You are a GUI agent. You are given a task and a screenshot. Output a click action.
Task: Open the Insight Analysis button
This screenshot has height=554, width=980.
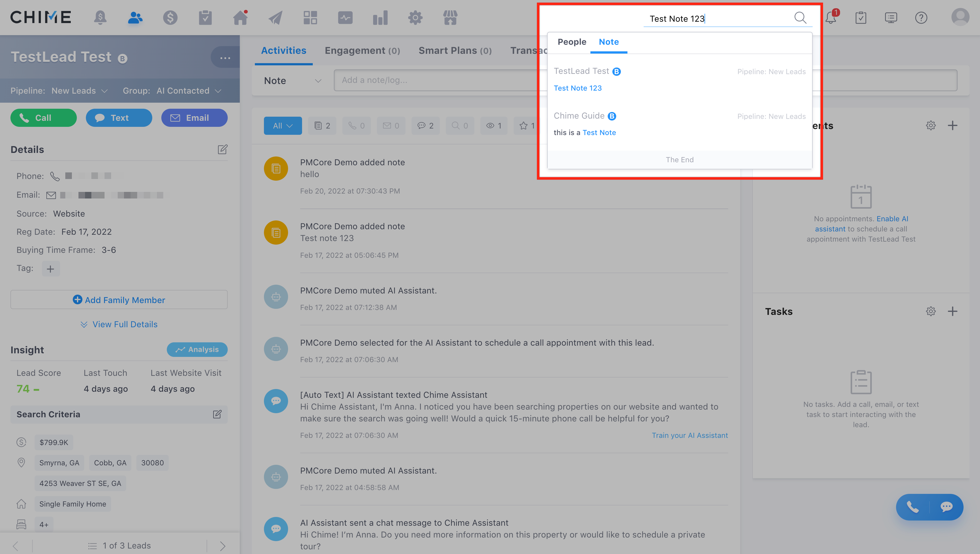pyautogui.click(x=197, y=349)
